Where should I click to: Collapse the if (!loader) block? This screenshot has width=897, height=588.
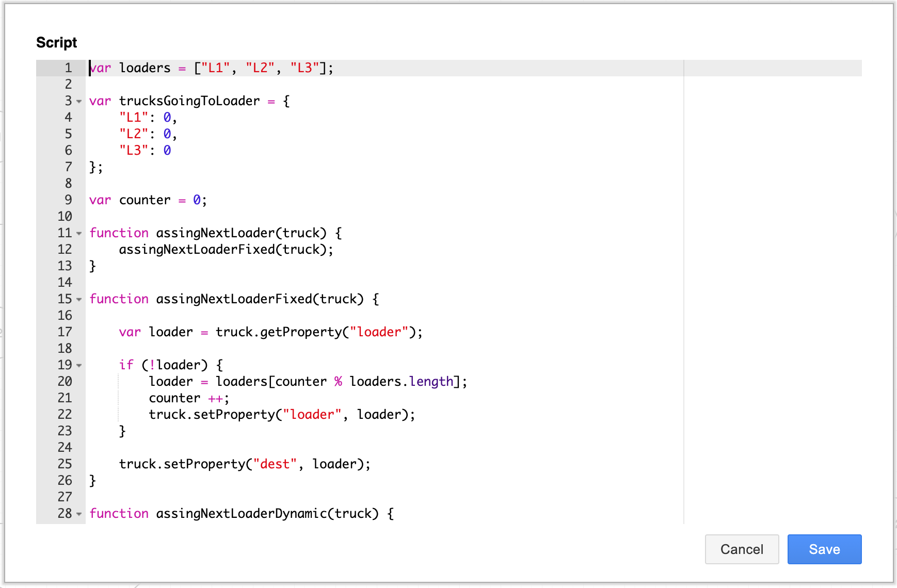click(78, 365)
